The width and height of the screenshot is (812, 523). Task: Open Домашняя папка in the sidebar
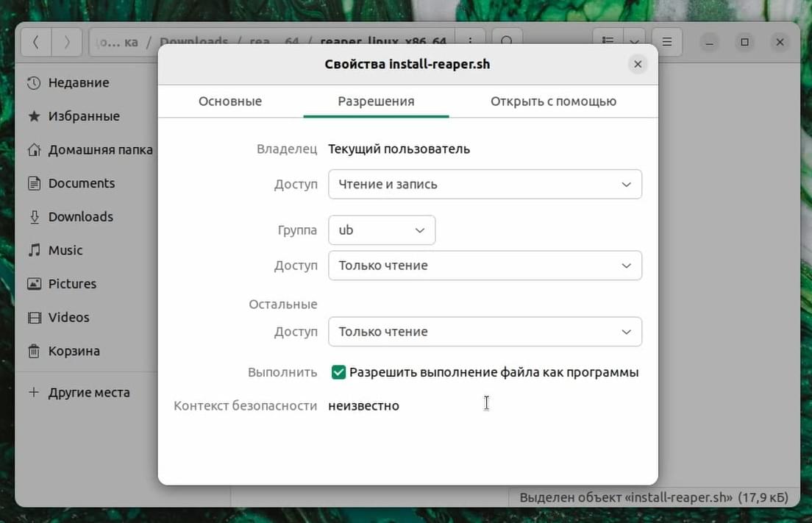pyautogui.click(x=101, y=149)
